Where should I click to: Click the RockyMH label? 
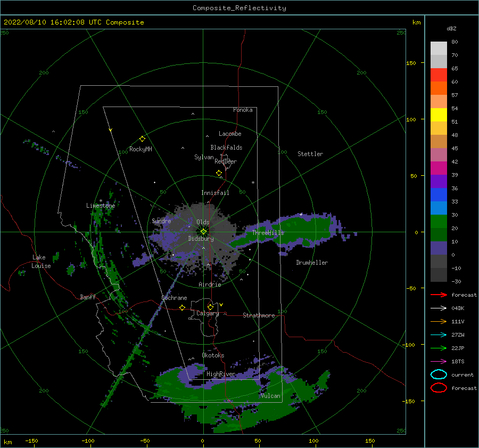[x=141, y=149]
